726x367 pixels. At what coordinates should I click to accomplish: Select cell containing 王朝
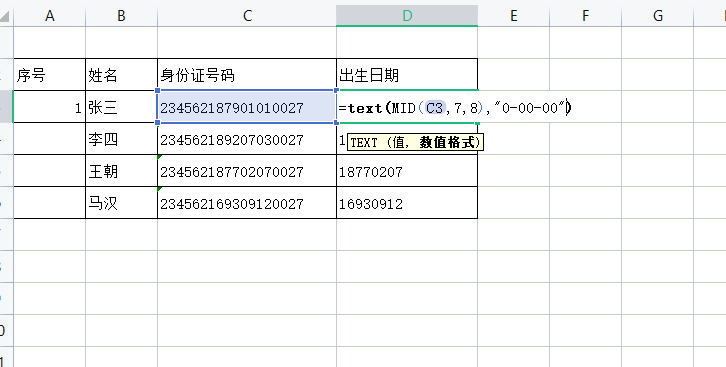coord(121,171)
